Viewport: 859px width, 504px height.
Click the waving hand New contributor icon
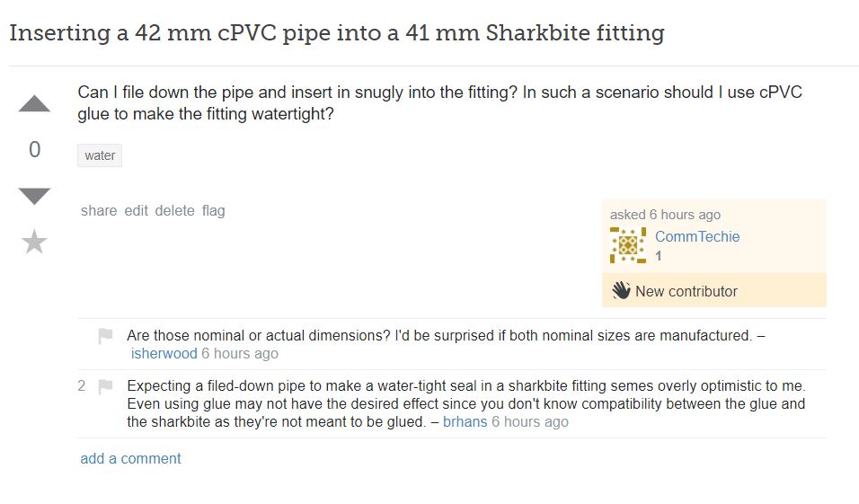click(621, 290)
